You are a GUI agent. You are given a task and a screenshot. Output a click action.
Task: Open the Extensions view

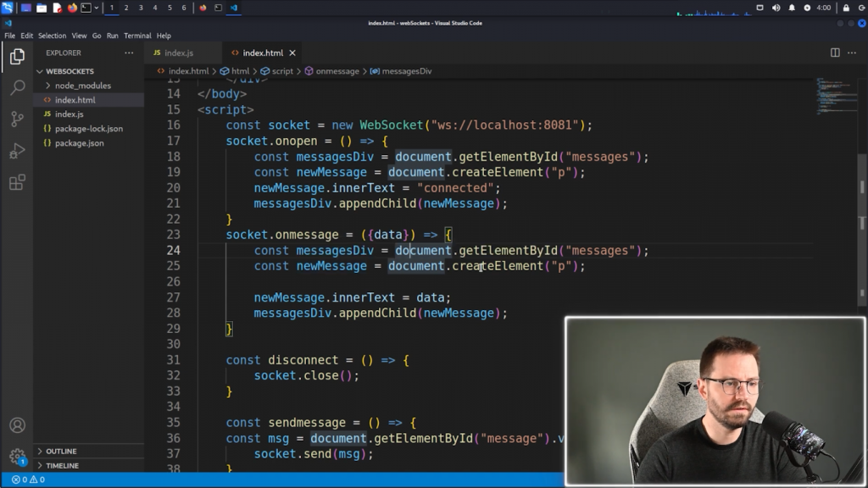[17, 182]
